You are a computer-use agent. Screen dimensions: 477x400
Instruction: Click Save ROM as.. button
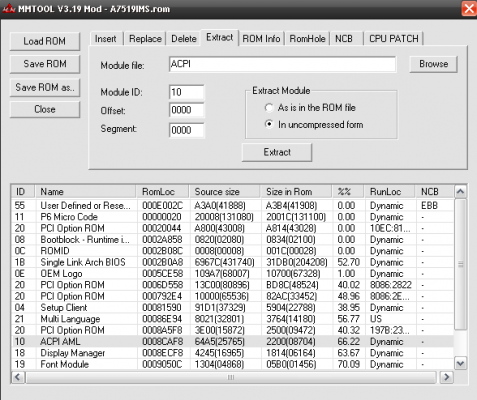point(45,87)
